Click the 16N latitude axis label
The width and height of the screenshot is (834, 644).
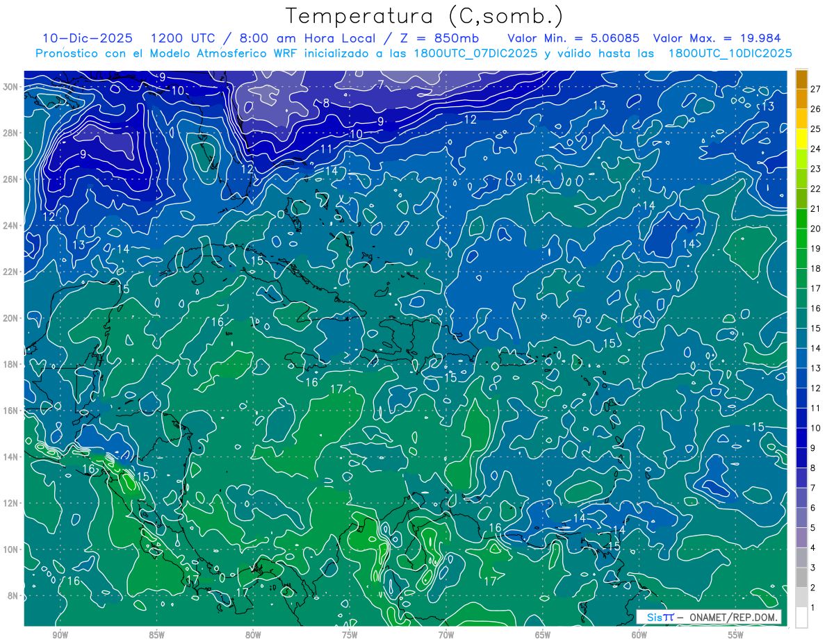coord(11,410)
